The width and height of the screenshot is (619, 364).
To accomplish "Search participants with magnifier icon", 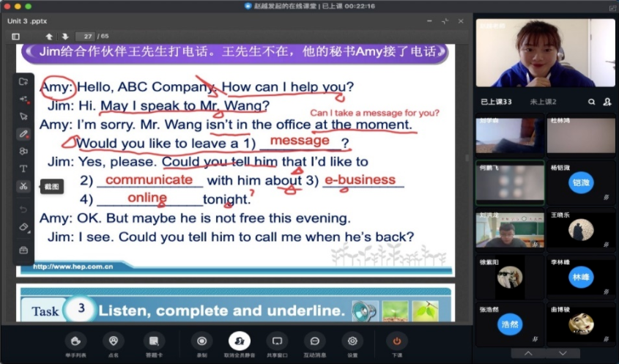I will pos(591,102).
